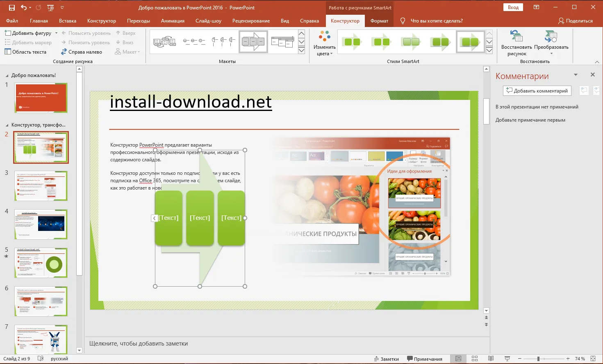This screenshot has height=364, width=603.
Task: Toggle the Notes pane (Заметки) in the status bar
Action: coord(386,359)
